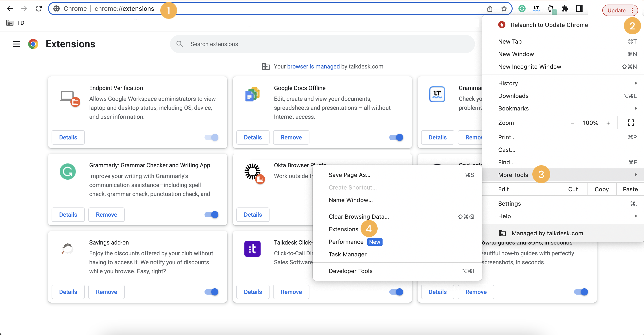644x335 pixels.
Task: Choose Save Page As option
Action: [397, 175]
